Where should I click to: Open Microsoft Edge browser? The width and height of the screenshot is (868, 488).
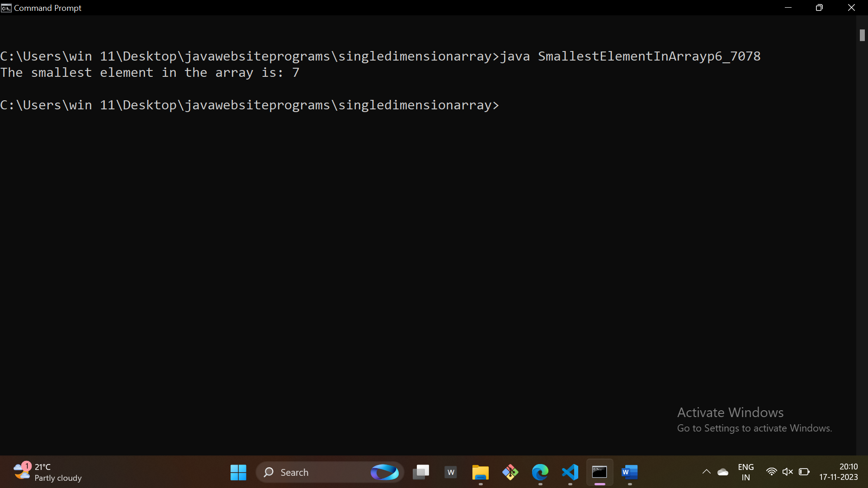tap(540, 472)
